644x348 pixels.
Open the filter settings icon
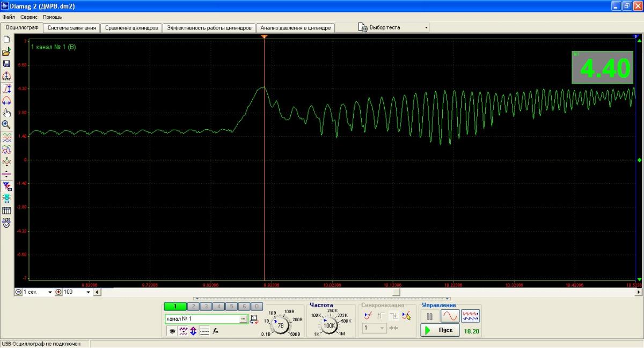[6, 186]
